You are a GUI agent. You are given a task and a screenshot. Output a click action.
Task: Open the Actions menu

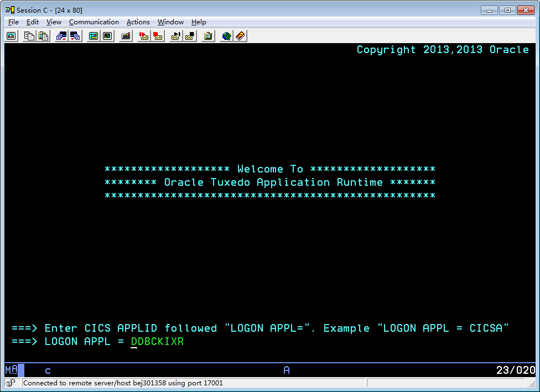point(138,22)
